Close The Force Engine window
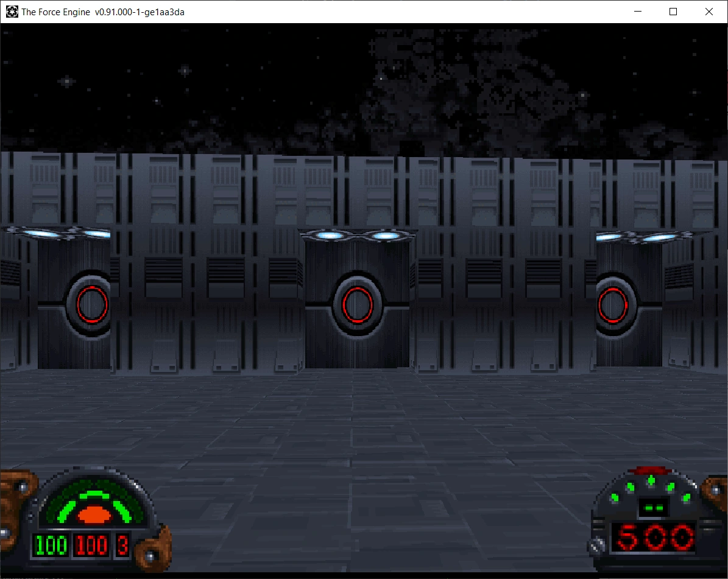728x579 pixels. (x=709, y=12)
